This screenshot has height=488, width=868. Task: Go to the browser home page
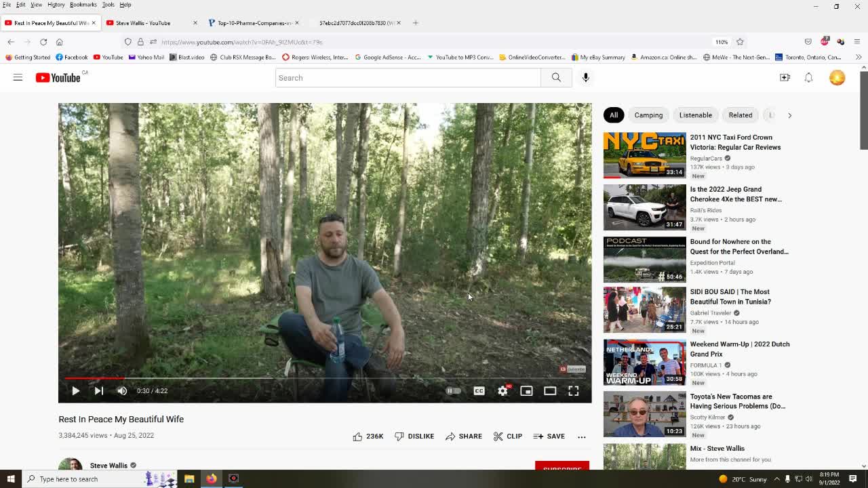[x=60, y=42]
